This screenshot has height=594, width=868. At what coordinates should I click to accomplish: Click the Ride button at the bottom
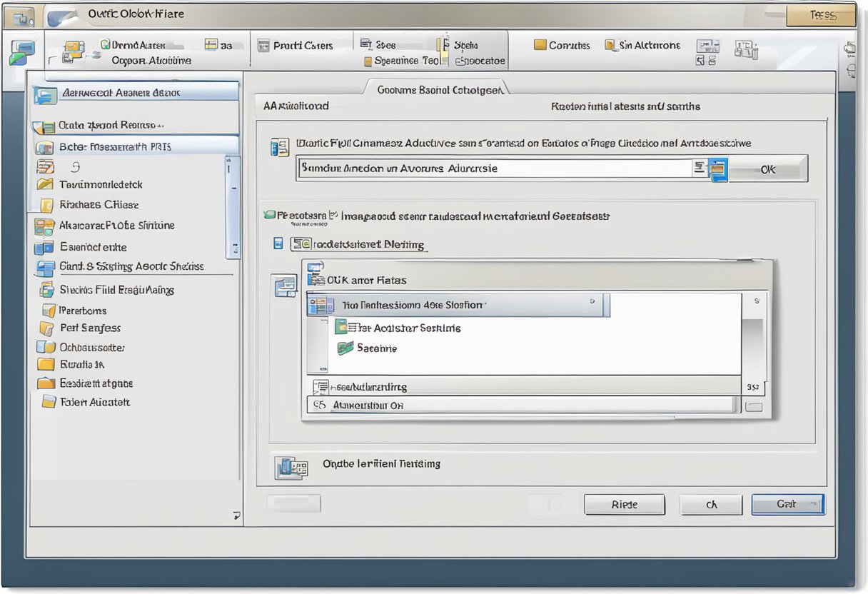624,504
